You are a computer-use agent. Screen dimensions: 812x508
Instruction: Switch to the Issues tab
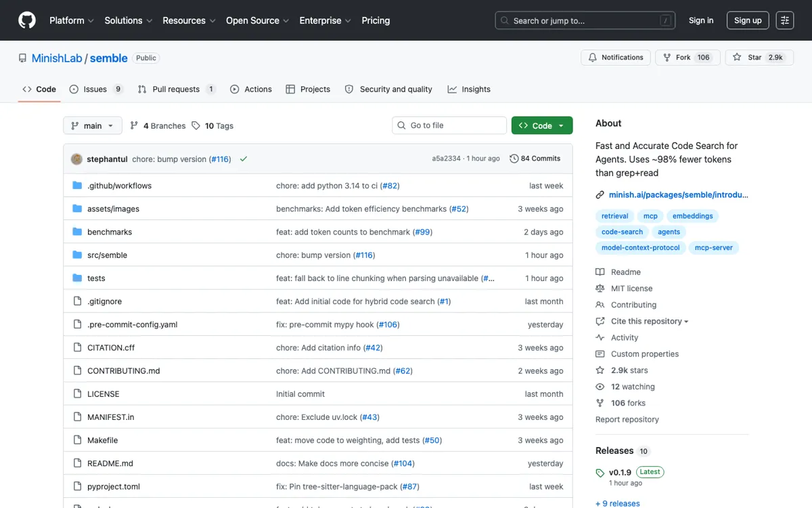click(95, 89)
